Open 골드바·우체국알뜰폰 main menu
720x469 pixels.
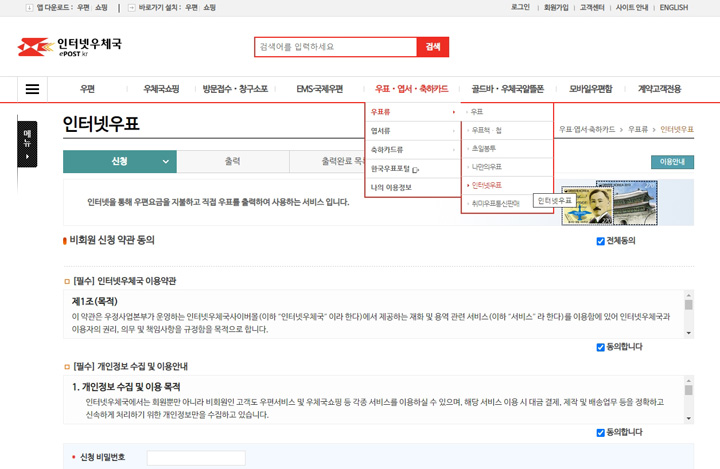pos(507,89)
